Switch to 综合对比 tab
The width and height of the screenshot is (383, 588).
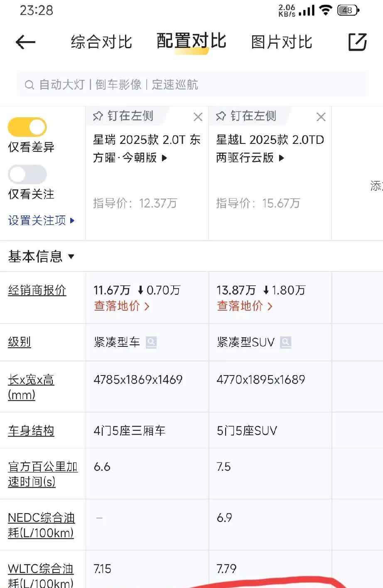(x=101, y=42)
